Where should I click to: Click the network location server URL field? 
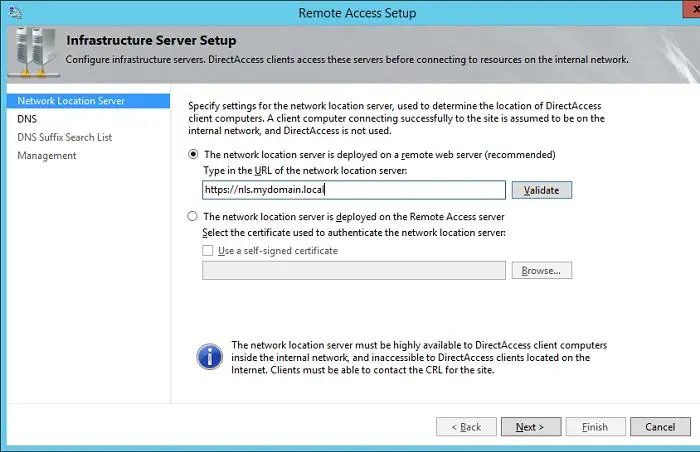tap(353, 189)
